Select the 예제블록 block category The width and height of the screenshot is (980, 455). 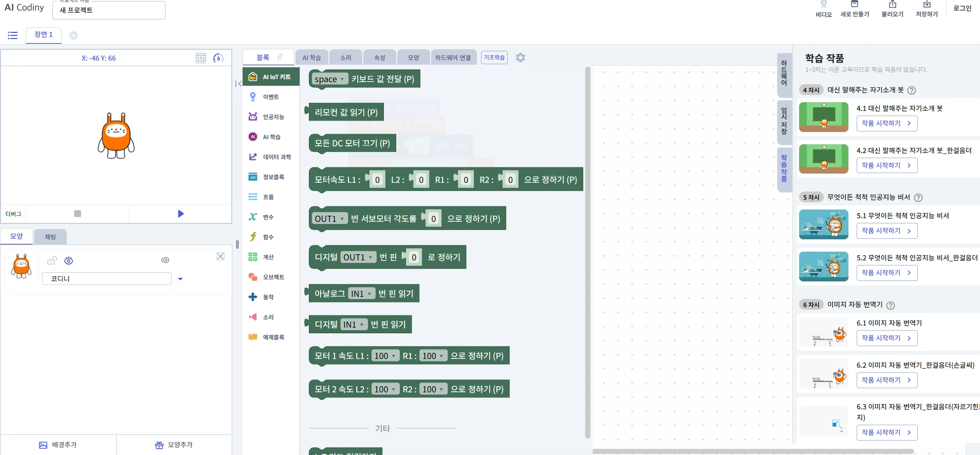click(271, 337)
